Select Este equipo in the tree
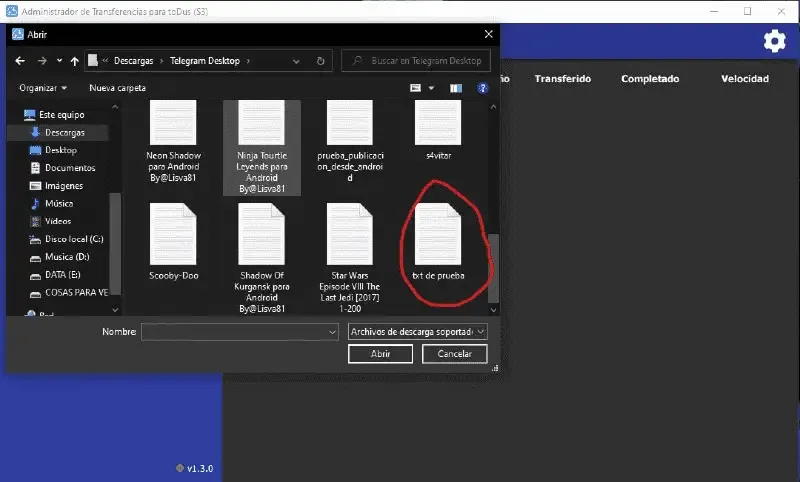Screen dimensions: 800x482 [61, 115]
